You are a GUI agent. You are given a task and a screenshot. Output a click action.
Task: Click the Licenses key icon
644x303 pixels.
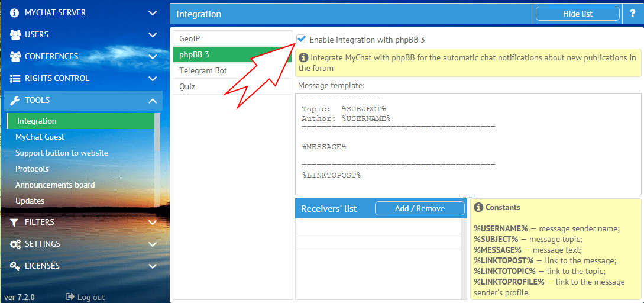coord(15,266)
